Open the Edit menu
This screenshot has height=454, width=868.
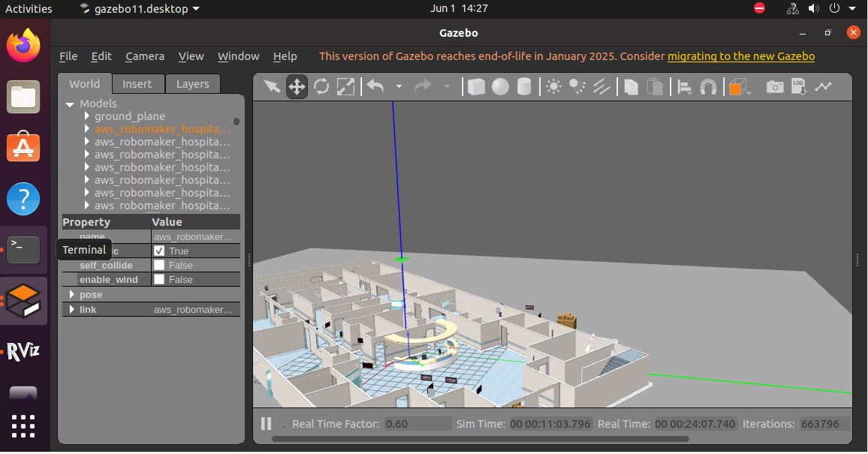point(101,56)
